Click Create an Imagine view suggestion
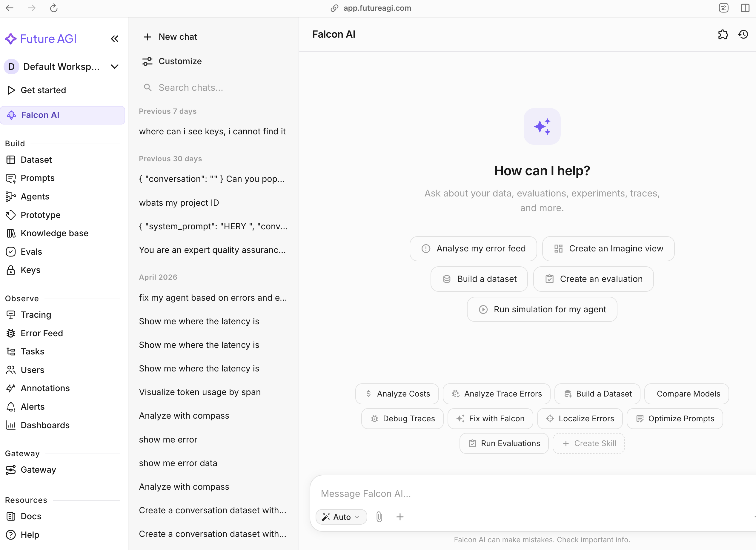Viewport: 756px width, 550px height. pos(608,249)
